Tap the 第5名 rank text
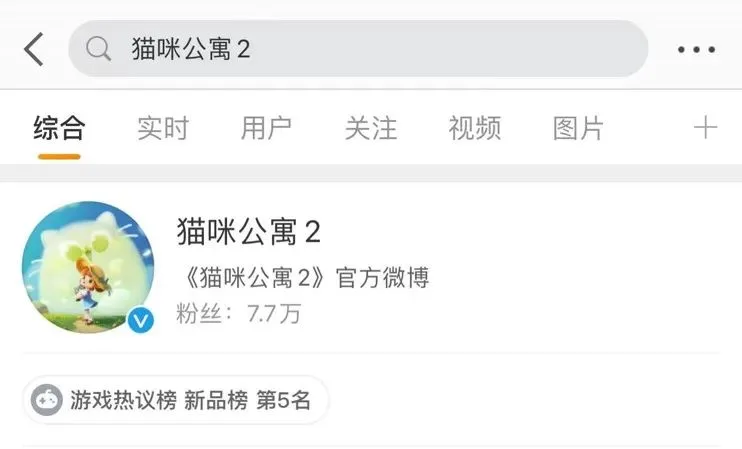 284,401
